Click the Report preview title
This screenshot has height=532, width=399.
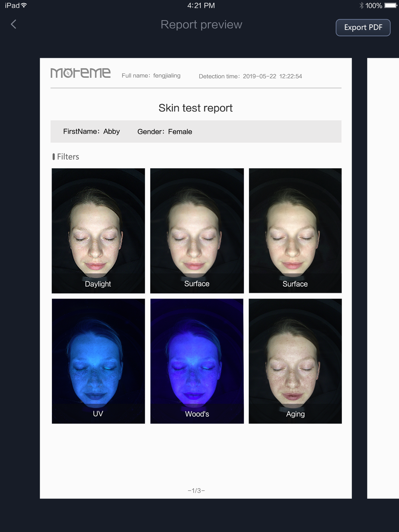[201, 25]
